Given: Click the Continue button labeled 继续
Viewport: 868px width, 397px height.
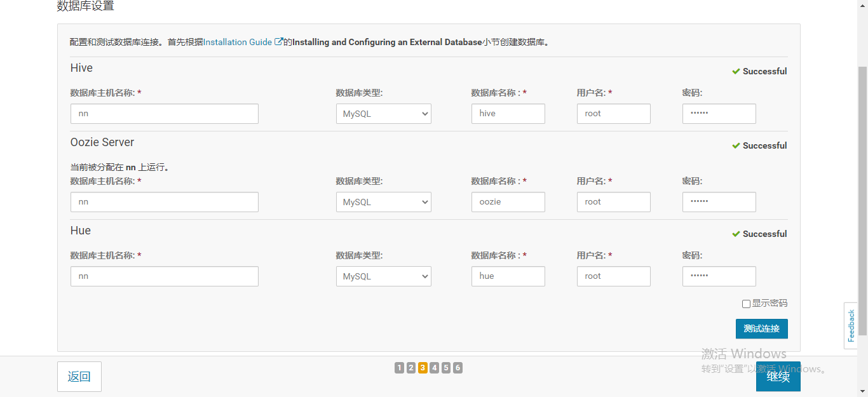Looking at the screenshot, I should 778,377.
